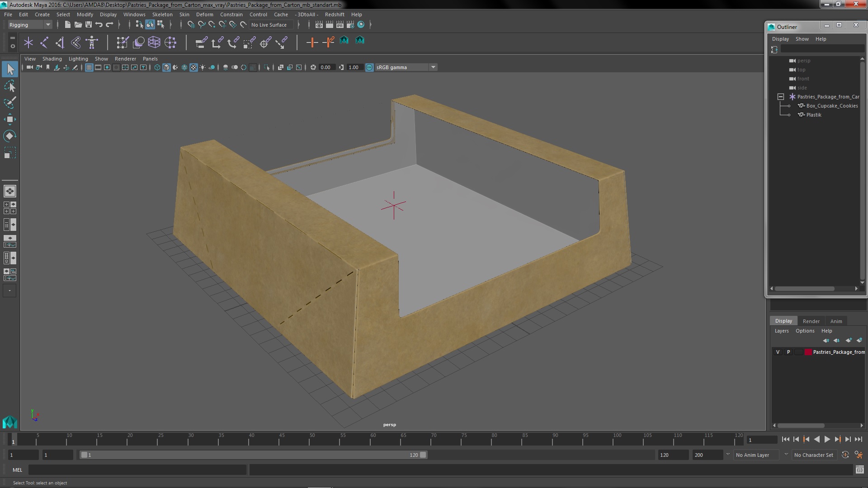Screen dimensions: 868x488
Task: Toggle layer visibility V box
Action: 778,352
